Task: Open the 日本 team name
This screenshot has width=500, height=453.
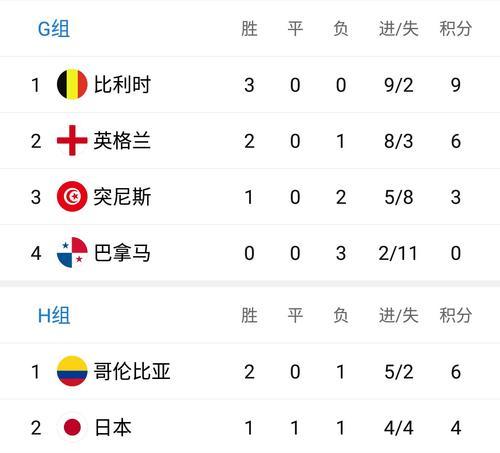Action: pos(113,427)
